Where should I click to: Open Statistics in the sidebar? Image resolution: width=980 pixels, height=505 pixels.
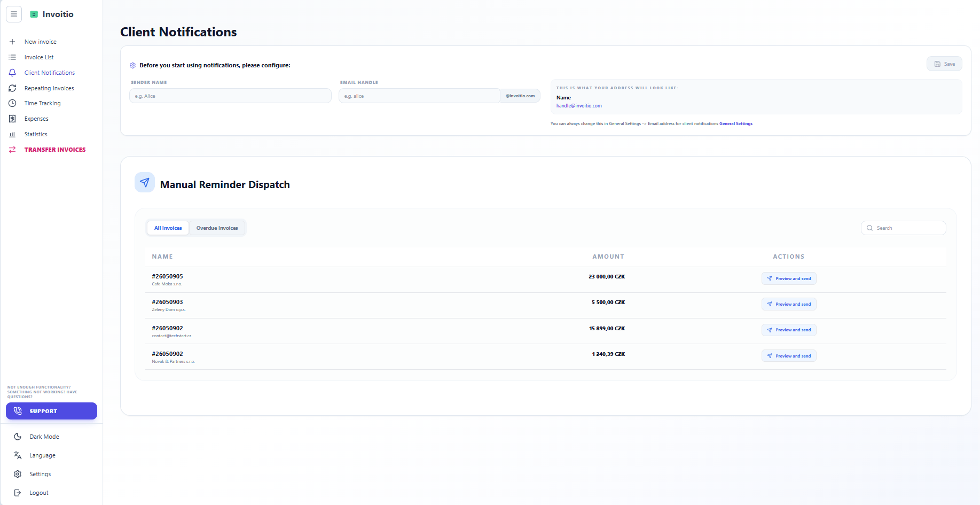coord(36,134)
